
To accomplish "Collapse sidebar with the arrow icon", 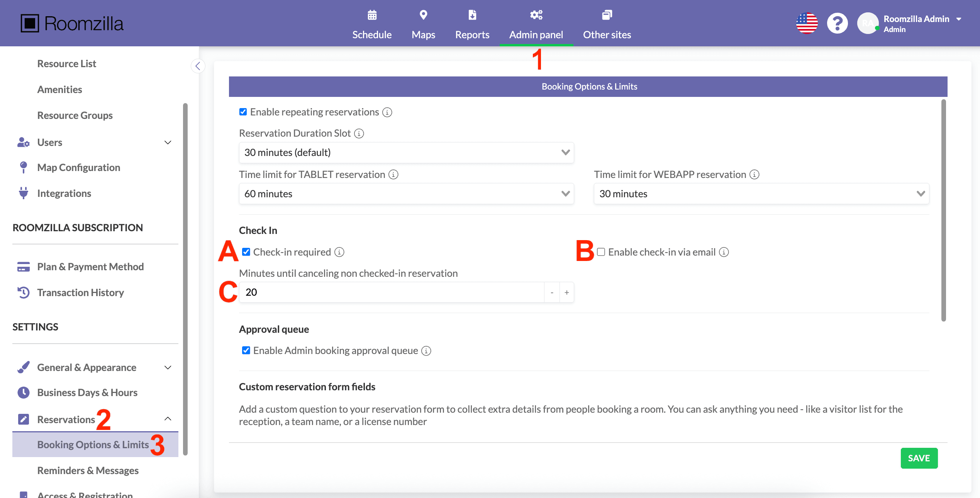I will (198, 66).
